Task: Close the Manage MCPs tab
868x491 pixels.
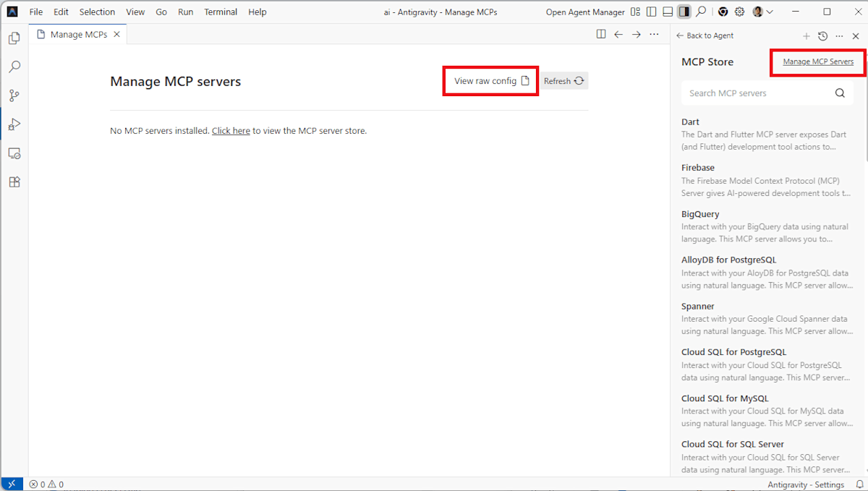Action: (116, 34)
